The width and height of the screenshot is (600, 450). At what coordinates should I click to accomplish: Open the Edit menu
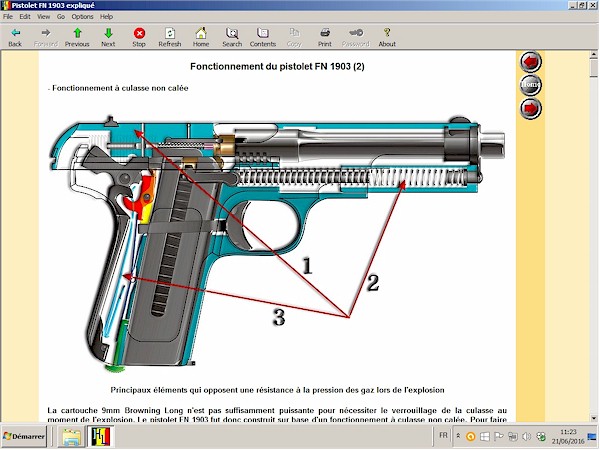coord(25,16)
